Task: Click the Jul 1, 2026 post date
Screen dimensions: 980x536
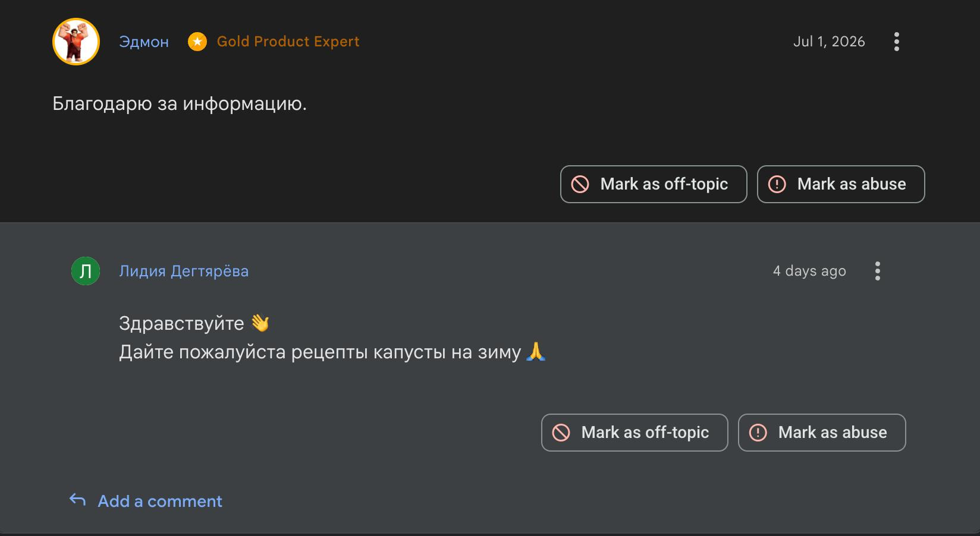Action: (x=829, y=42)
